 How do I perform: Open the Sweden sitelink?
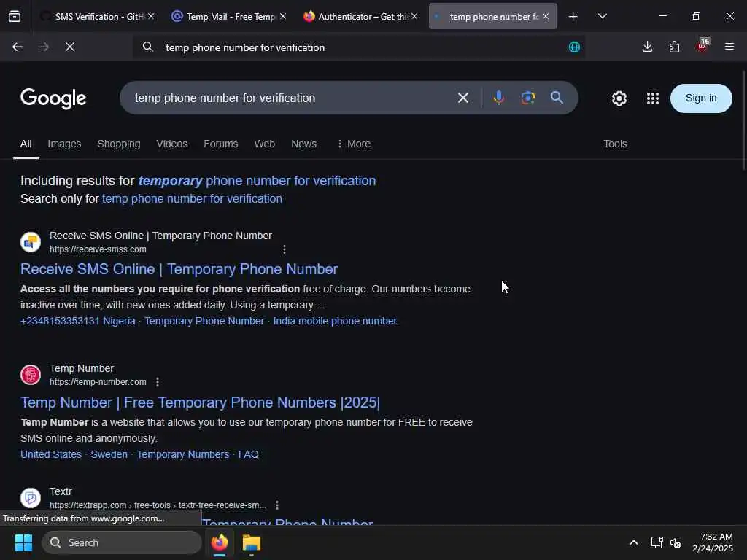pos(109,455)
